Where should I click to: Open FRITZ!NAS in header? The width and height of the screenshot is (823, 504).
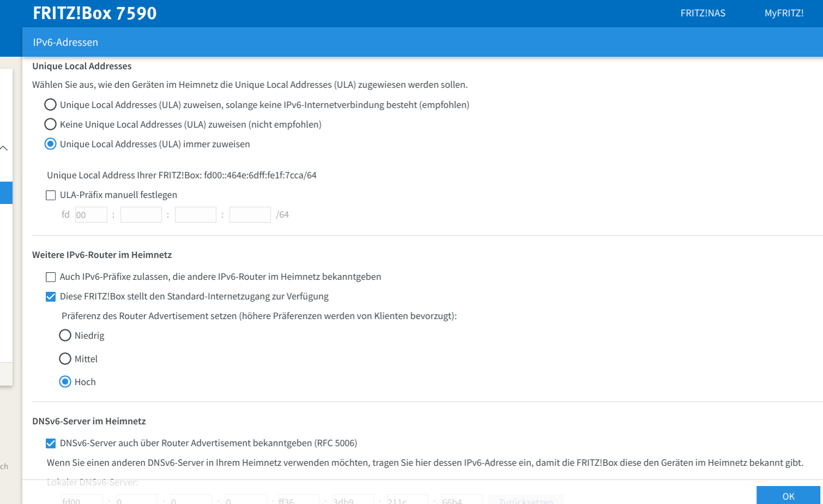[702, 13]
